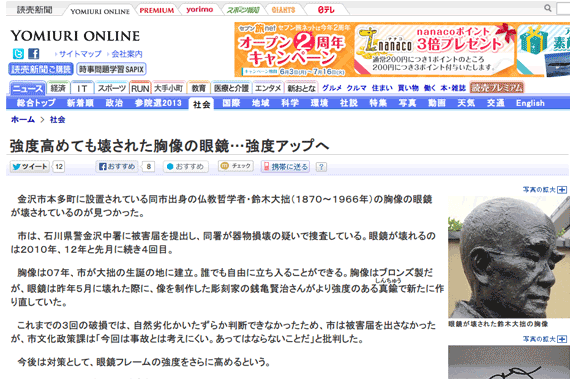
Task: Click the plus icon beside top 写真の拡大
Action: point(562,190)
